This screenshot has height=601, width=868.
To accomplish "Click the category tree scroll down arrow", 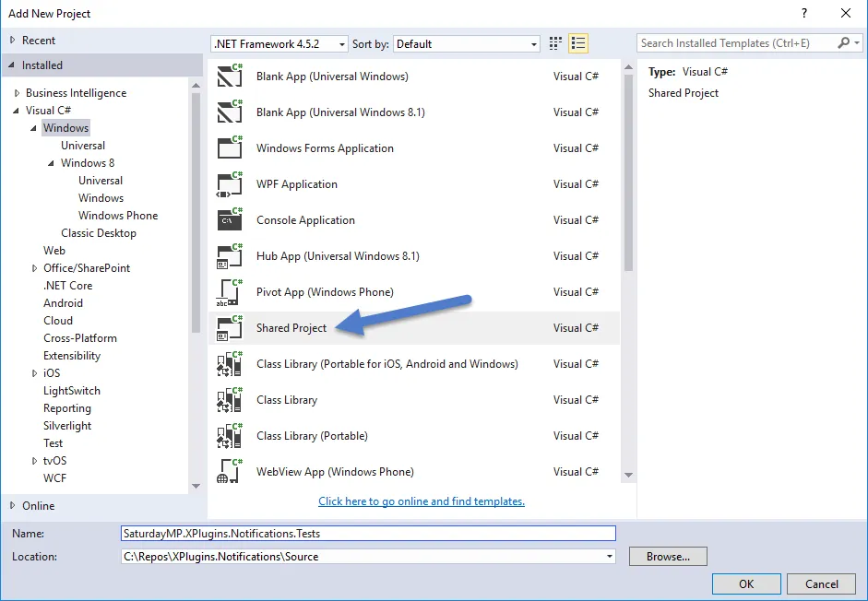I will (x=196, y=486).
